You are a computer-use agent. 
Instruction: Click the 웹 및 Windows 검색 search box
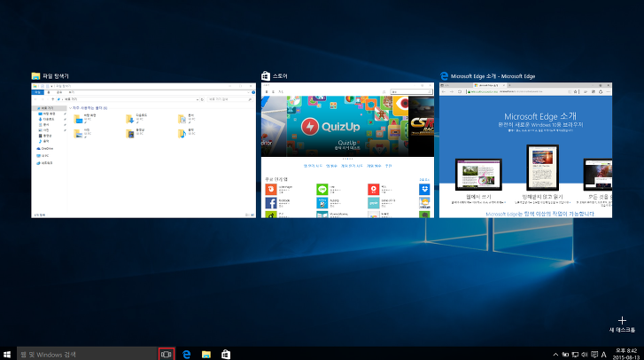tap(87, 355)
